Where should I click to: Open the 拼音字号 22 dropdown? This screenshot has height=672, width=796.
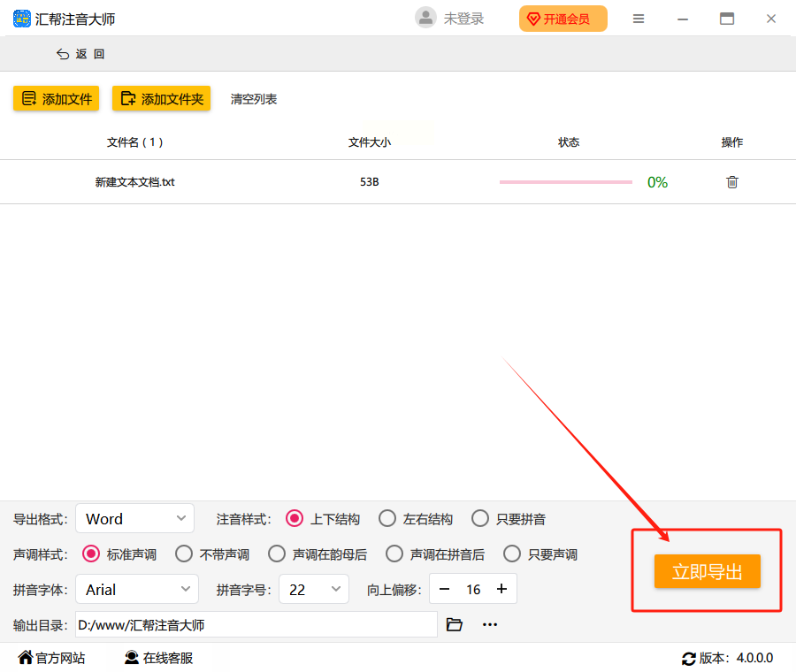point(314,589)
